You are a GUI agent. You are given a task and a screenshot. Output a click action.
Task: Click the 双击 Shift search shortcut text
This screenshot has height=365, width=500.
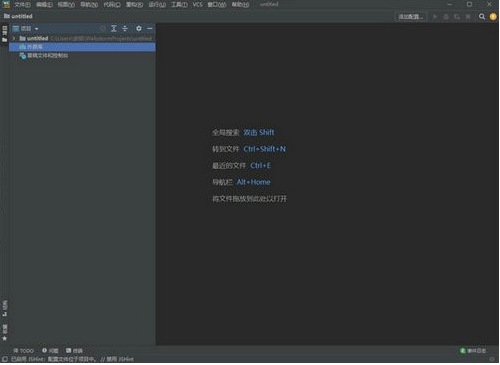coord(259,132)
